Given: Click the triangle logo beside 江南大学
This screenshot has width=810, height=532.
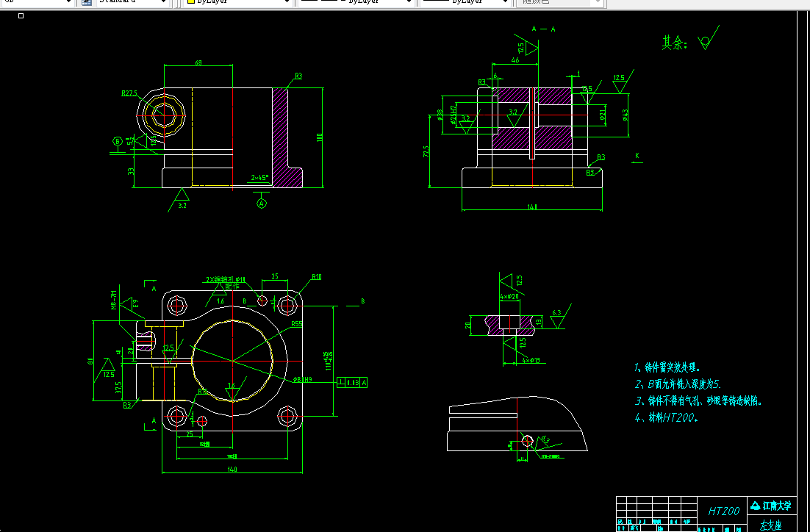Looking at the screenshot, I should pos(756,506).
